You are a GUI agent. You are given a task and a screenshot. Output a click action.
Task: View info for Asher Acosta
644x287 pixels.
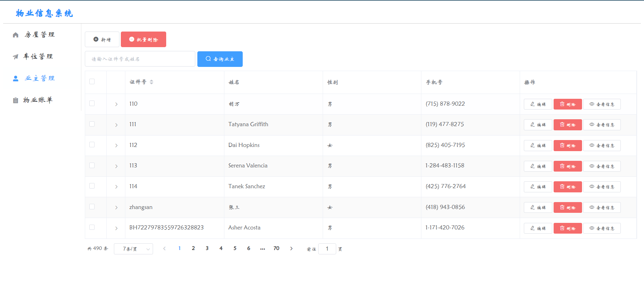(602, 228)
